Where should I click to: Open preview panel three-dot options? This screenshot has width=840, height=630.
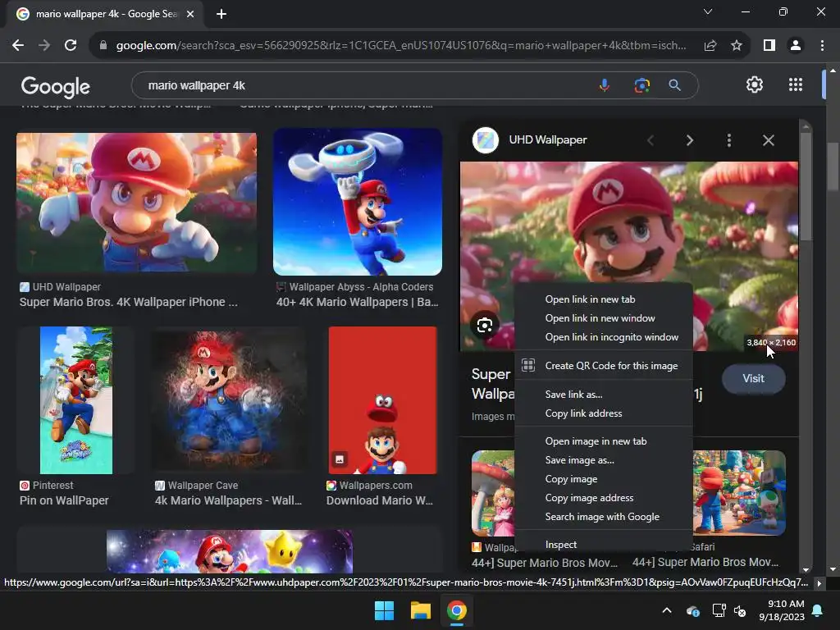pos(728,140)
